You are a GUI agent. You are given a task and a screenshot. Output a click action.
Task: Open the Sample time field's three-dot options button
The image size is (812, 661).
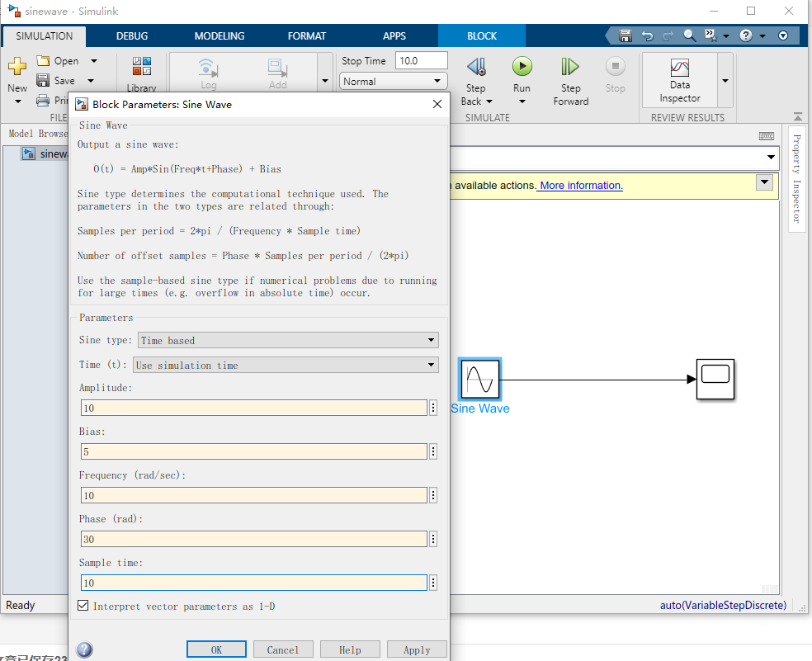click(433, 583)
